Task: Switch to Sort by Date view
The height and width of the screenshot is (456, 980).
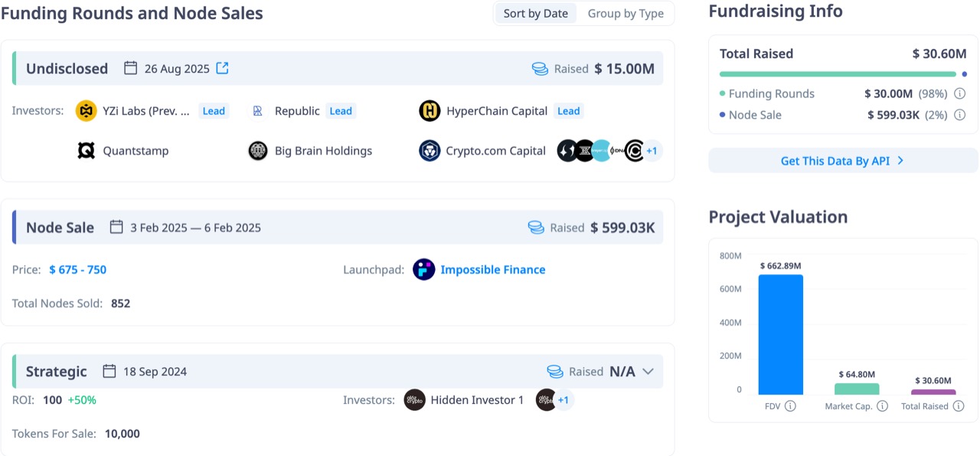Action: pyautogui.click(x=536, y=14)
